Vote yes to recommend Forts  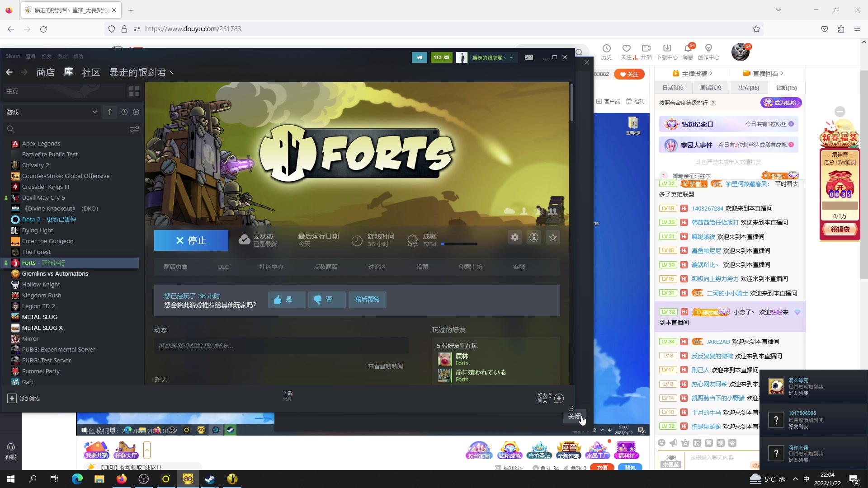tap(286, 300)
